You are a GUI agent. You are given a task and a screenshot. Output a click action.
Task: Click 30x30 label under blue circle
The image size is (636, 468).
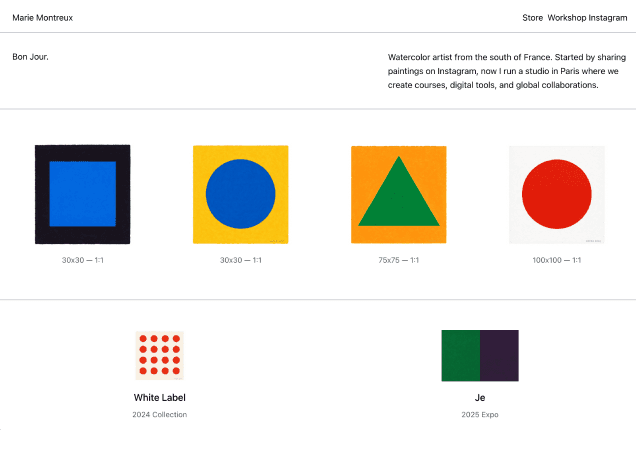[240, 260]
